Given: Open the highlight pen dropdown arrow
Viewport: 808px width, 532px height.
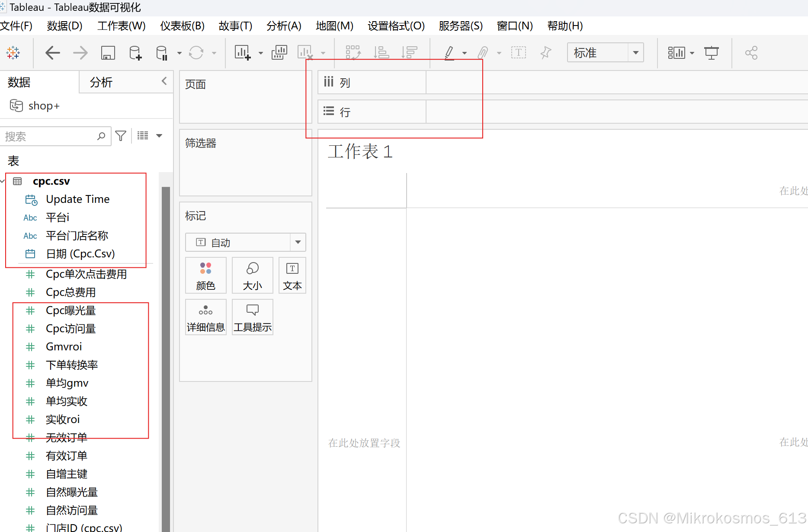Looking at the screenshot, I should point(465,53).
